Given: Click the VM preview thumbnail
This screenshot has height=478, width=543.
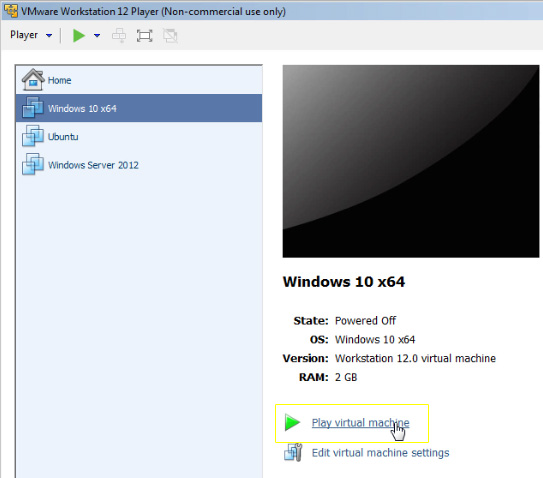Looking at the screenshot, I should (x=411, y=161).
